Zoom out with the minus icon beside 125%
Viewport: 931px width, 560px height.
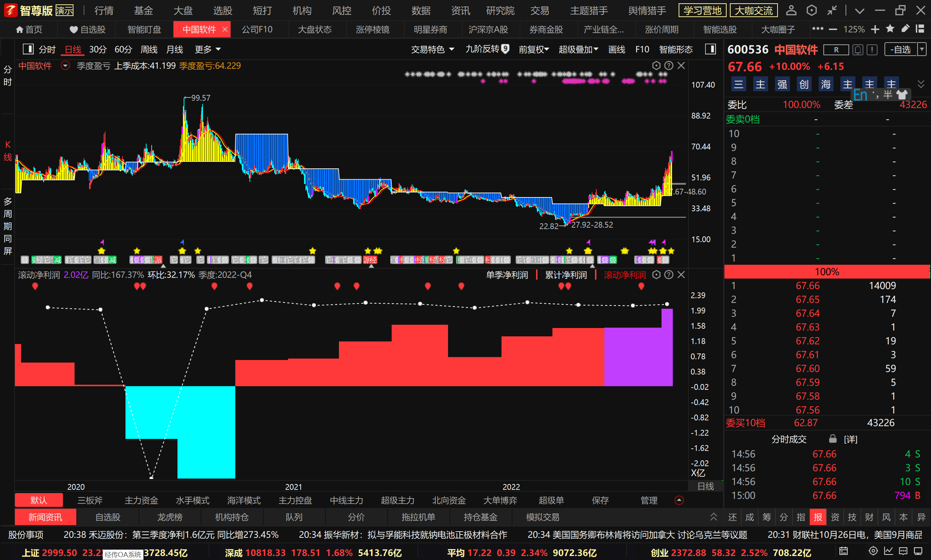pyautogui.click(x=833, y=29)
